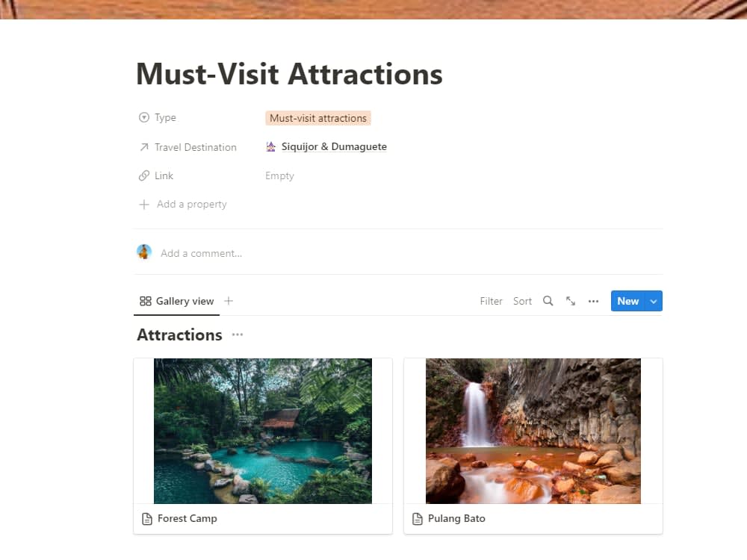Click the plus icon beside Add a property
This screenshot has width=747, height=560.
pos(144,205)
